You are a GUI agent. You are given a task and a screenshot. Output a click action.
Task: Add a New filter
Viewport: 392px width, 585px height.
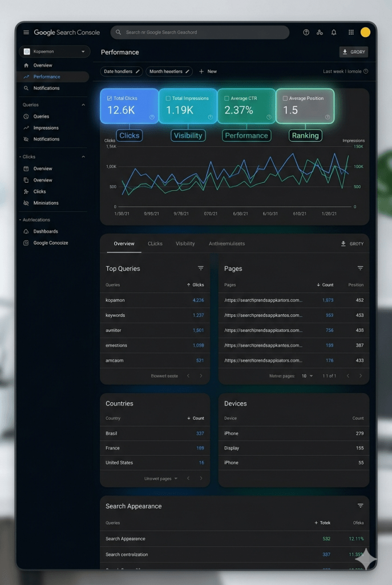(208, 71)
